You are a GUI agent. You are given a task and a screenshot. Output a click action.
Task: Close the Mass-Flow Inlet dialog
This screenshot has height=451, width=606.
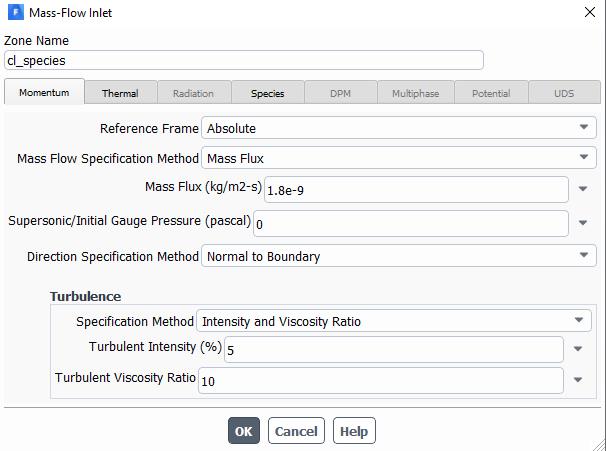(588, 13)
